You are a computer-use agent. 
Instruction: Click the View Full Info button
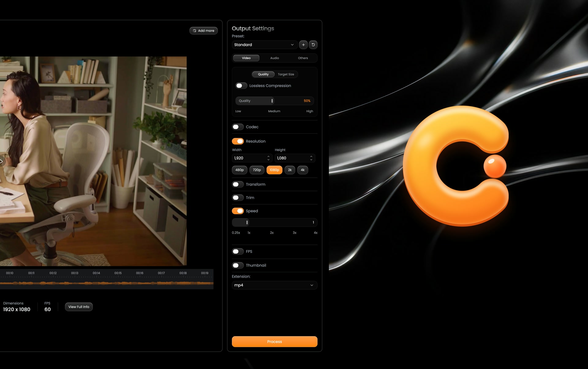click(79, 307)
